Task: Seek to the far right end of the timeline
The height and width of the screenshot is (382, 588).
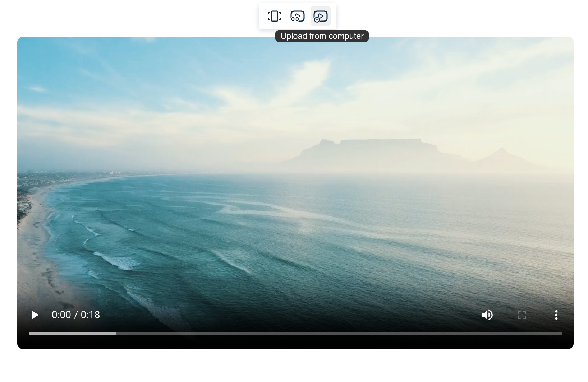Action: pyautogui.click(x=561, y=334)
